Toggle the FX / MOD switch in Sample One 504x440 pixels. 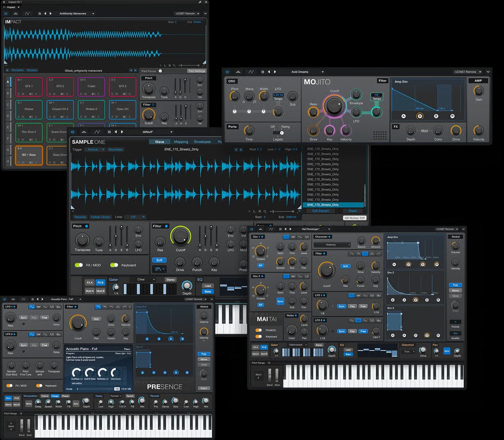78,265
